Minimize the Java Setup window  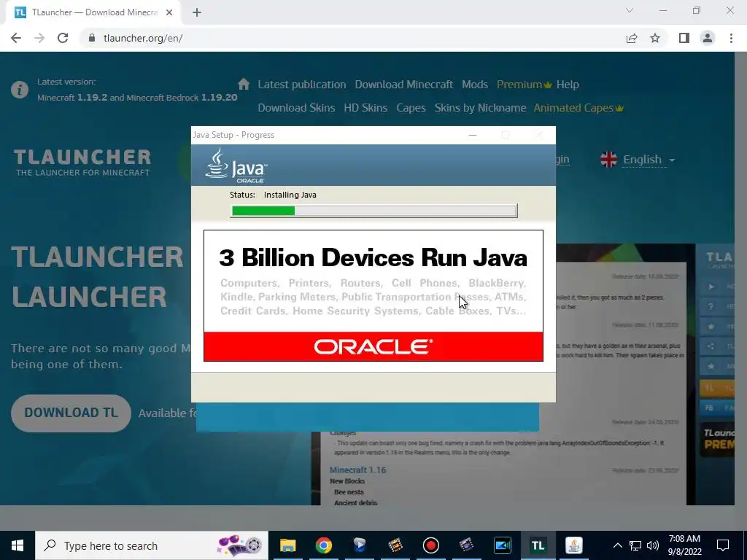[473, 135]
